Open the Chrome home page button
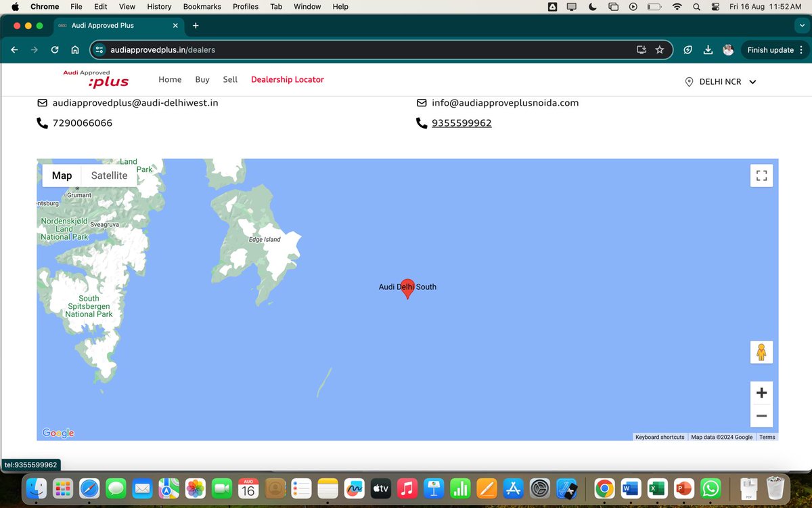812x508 pixels. pyautogui.click(x=75, y=49)
